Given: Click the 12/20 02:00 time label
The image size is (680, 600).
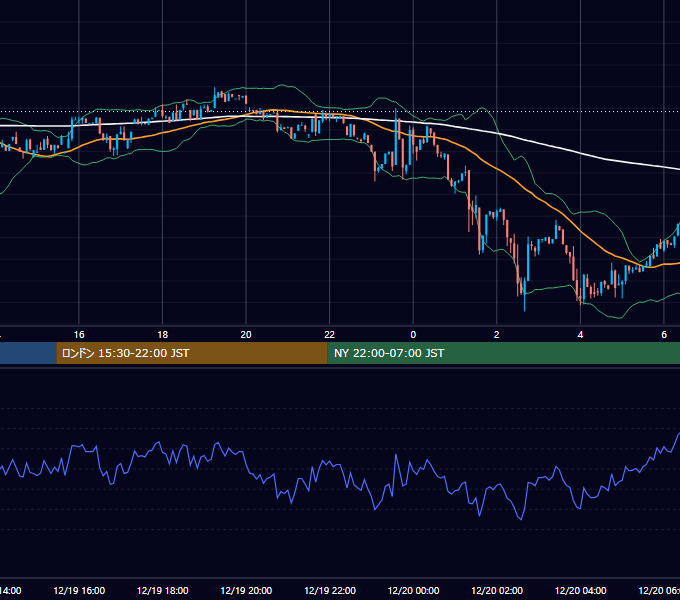Looking at the screenshot, I should click(497, 590).
